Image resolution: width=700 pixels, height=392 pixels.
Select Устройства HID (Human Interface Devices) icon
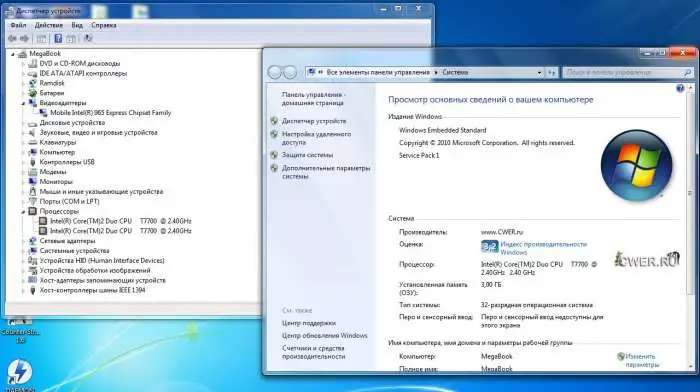pyautogui.click(x=32, y=260)
